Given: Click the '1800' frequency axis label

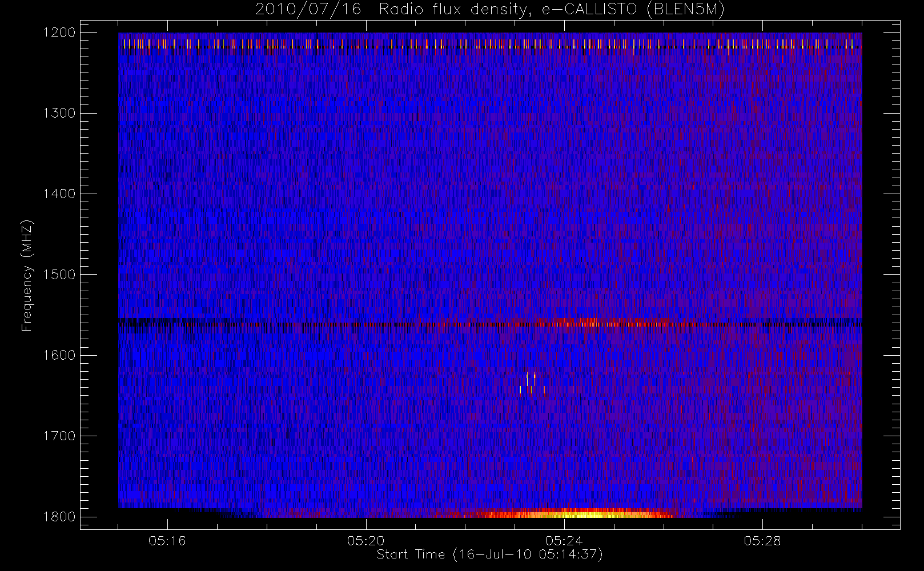Looking at the screenshot, I should click(x=59, y=517).
